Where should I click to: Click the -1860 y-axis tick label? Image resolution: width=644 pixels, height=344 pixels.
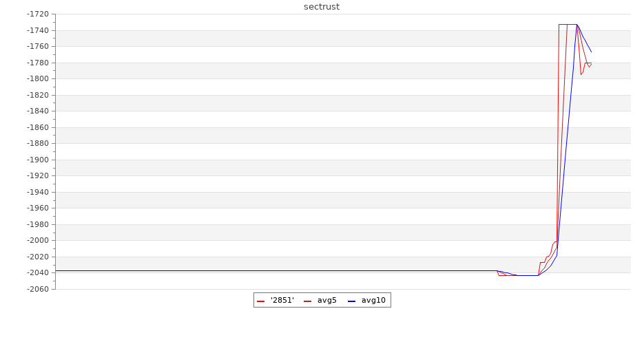pyautogui.click(x=37, y=127)
